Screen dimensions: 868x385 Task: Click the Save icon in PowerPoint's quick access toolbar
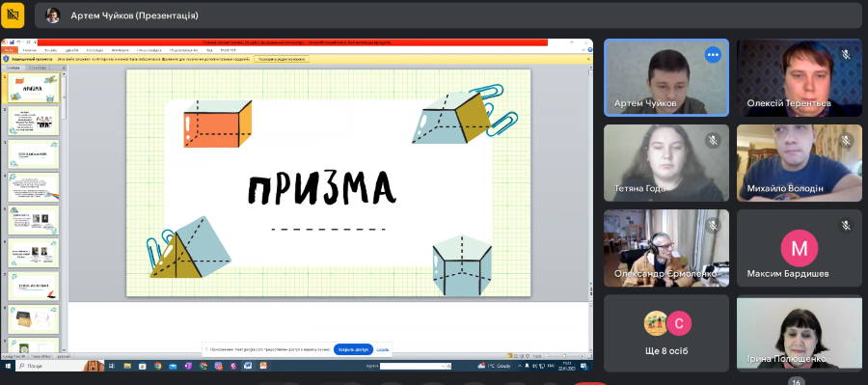point(12,42)
